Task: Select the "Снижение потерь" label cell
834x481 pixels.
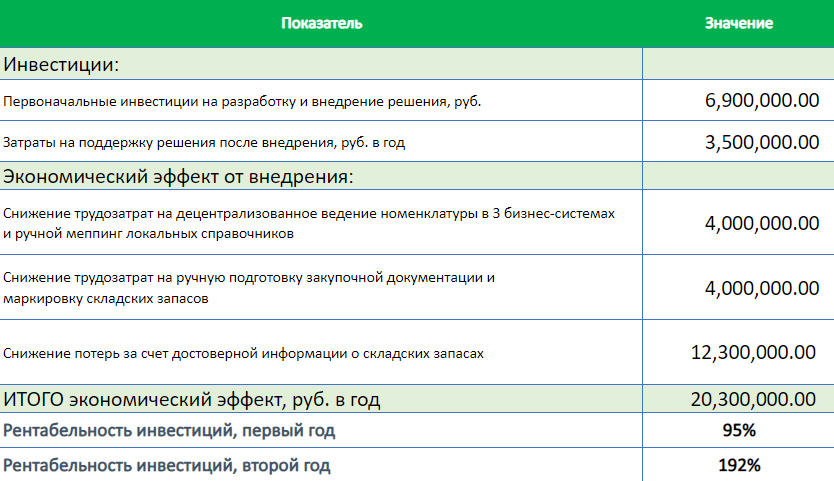Action: tap(244, 352)
